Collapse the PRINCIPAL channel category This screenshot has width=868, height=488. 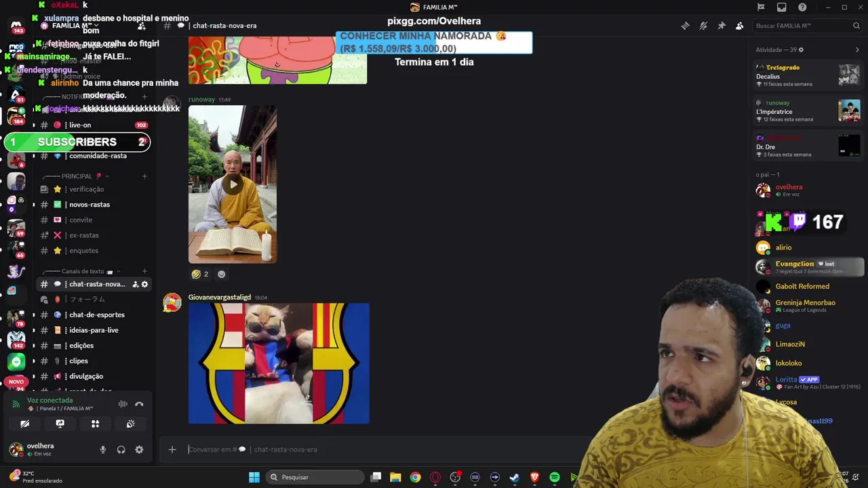pyautogui.click(x=76, y=176)
